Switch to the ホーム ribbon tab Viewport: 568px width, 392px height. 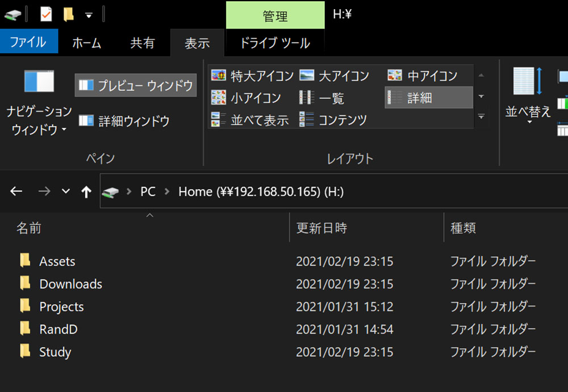pos(86,43)
